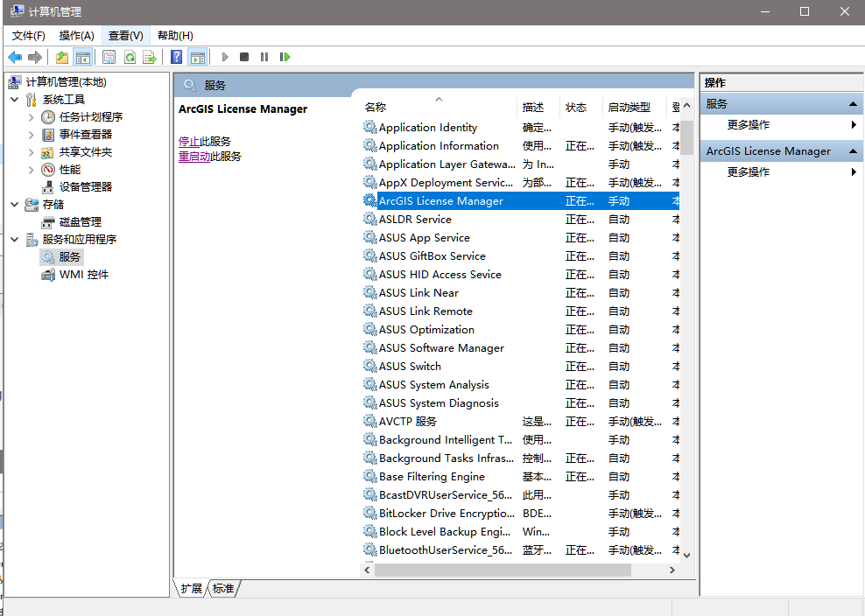Open the View (查看) menu
865x616 pixels.
point(126,36)
